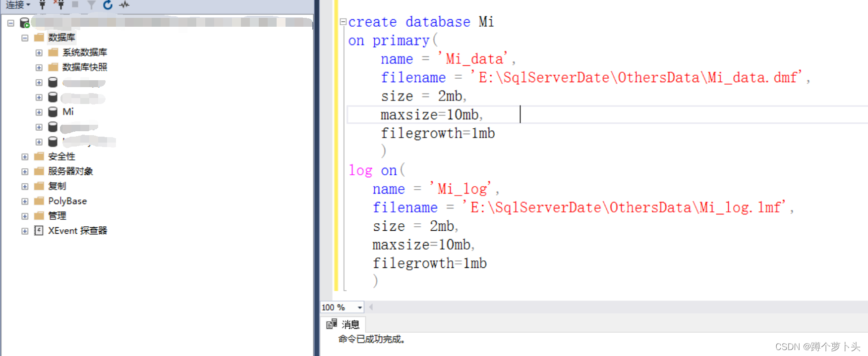Collapse the create database code block
This screenshot has height=356, width=868.
(x=343, y=22)
